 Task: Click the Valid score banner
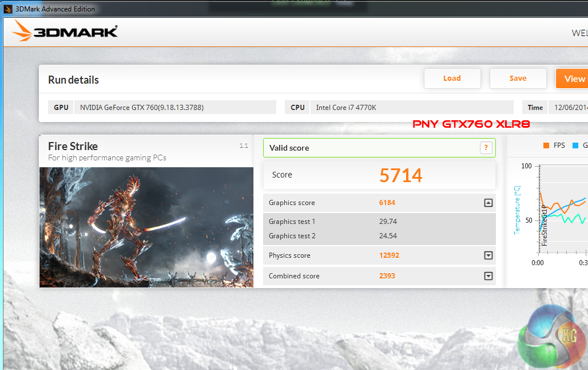[379, 148]
